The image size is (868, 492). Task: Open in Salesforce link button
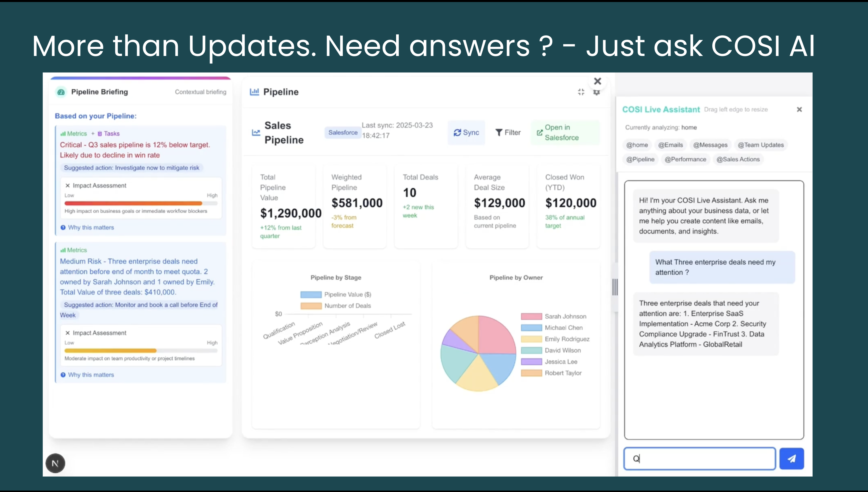pos(565,132)
